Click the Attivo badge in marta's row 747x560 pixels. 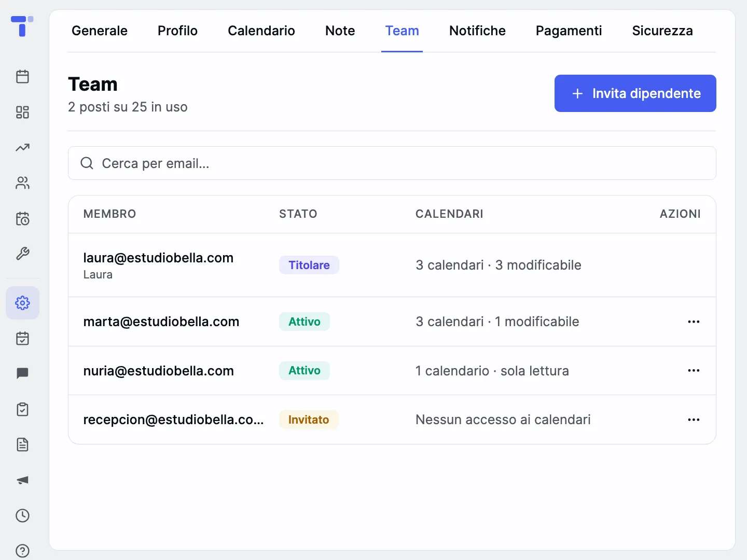[305, 321]
